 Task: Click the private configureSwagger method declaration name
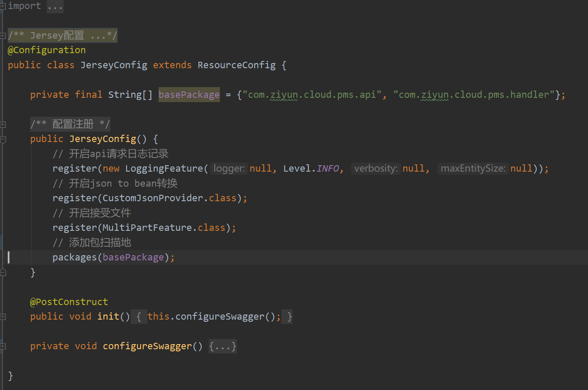click(x=147, y=346)
